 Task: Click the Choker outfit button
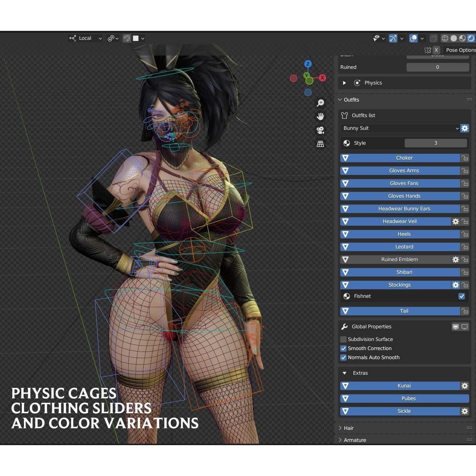404,158
